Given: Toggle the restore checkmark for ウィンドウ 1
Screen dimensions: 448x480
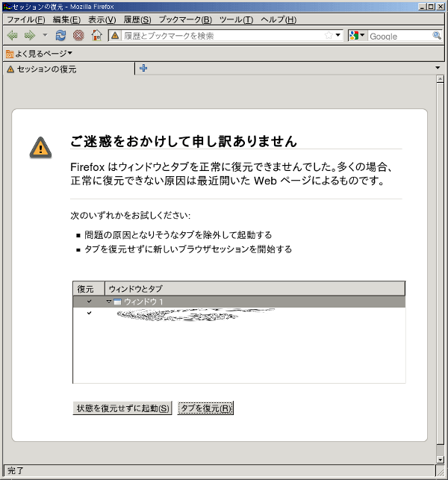Looking at the screenshot, I should (89, 302).
